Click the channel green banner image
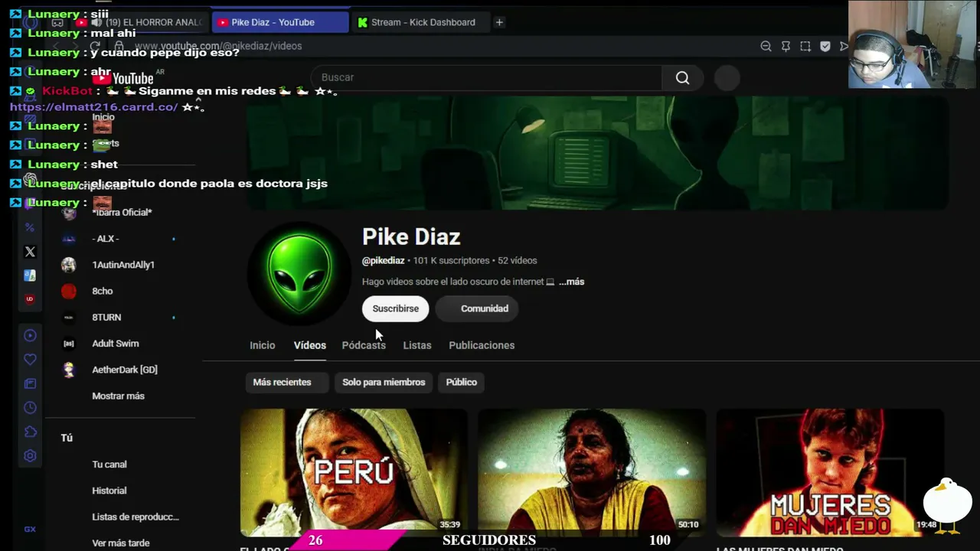This screenshot has height=551, width=980. pos(597,152)
